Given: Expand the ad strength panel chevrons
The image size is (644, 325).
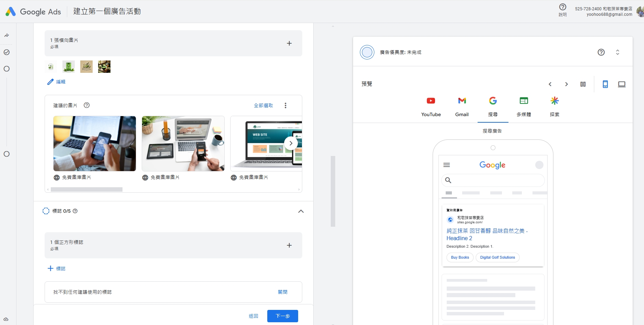Looking at the screenshot, I should 618,52.
